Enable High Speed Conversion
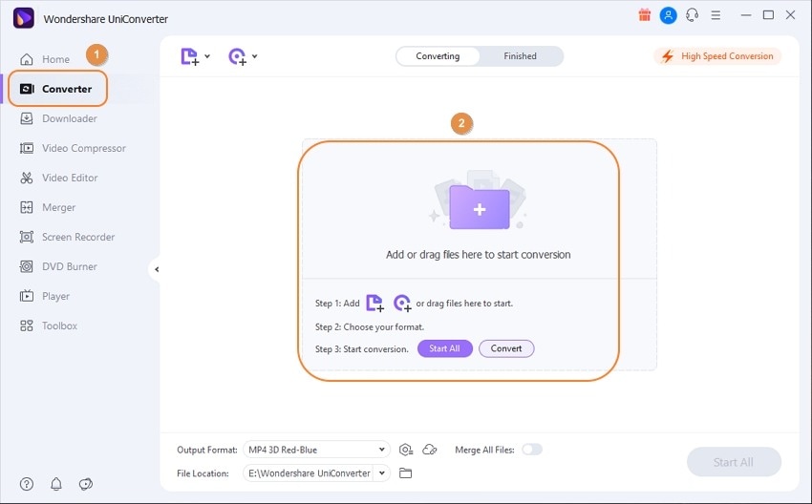 point(717,56)
